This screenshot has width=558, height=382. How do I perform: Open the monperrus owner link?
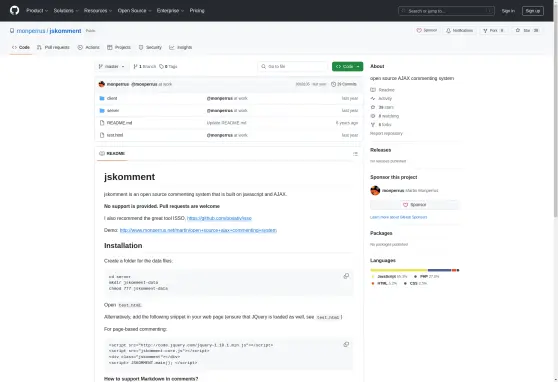tap(31, 31)
